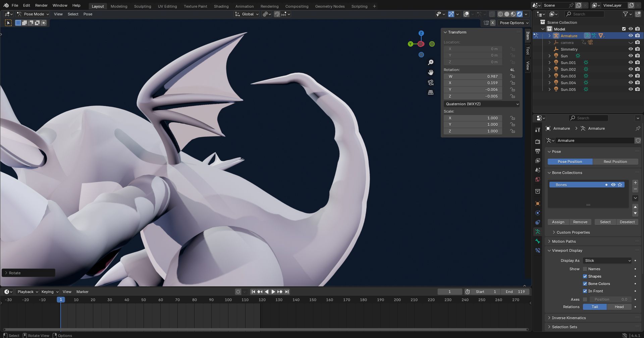Screen dimensions: 644x338
Task: Toggle Axes checkbox
Action: (x=585, y=299)
